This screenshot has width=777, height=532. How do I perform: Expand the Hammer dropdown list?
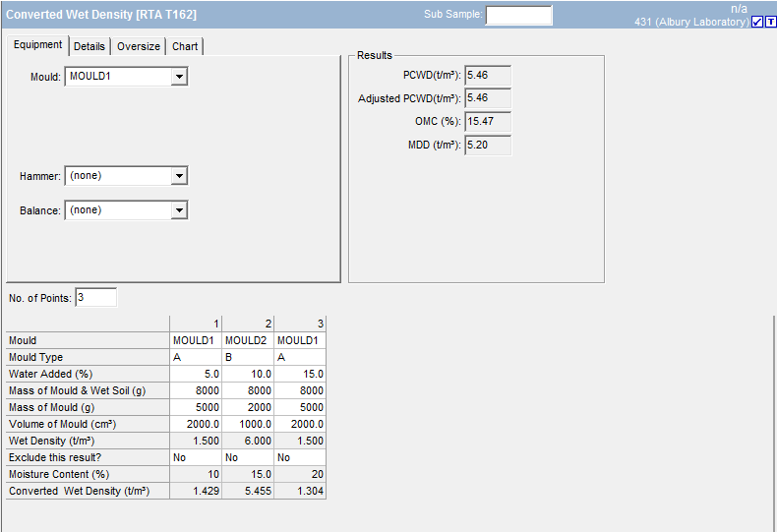tap(178, 176)
